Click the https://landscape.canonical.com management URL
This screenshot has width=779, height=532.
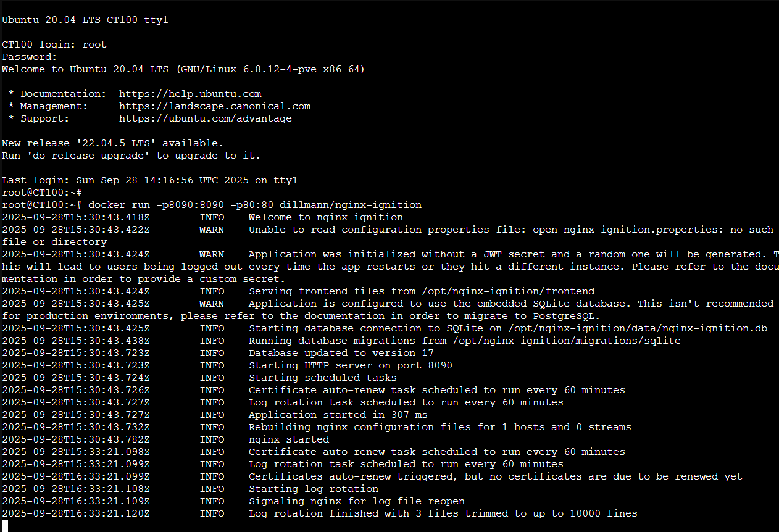[215, 106]
